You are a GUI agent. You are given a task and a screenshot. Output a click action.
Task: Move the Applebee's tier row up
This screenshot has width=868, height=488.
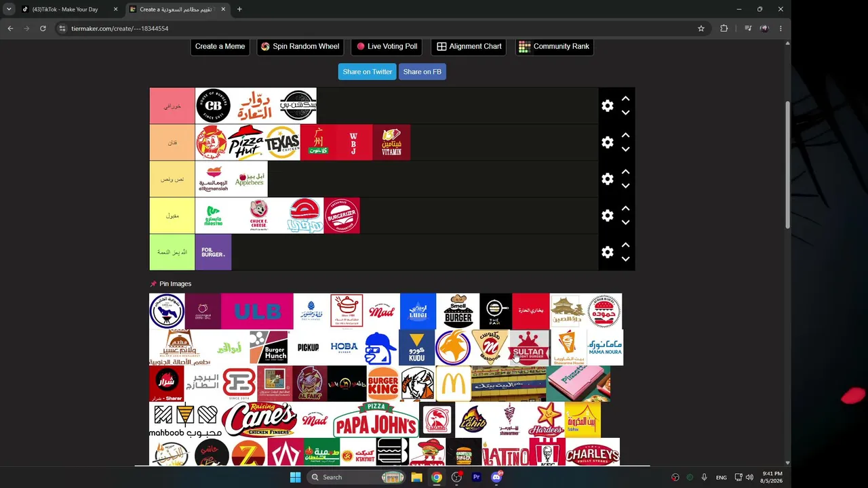click(625, 172)
